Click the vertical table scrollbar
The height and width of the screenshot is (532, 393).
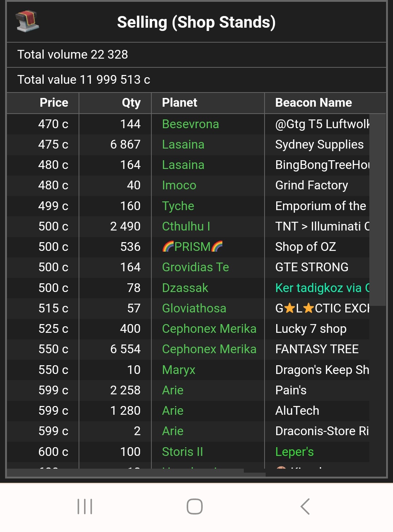[377, 210]
